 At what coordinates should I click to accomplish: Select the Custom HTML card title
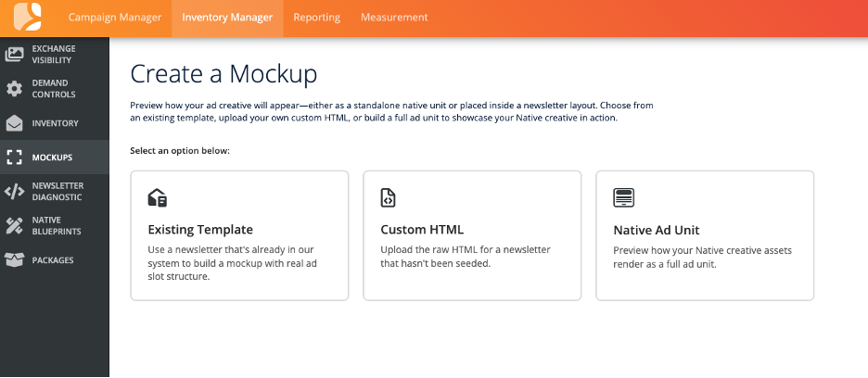click(422, 229)
